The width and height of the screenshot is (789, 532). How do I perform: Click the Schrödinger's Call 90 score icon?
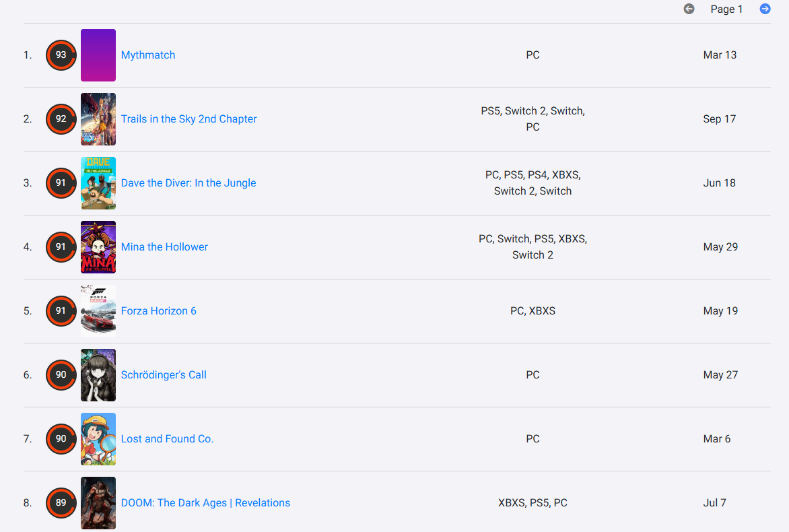[61, 375]
